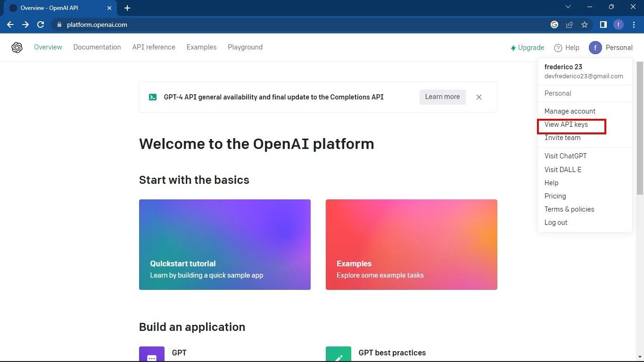This screenshot has width=644, height=362.
Task: Choose View API keys from the menu
Action: tap(566, 124)
